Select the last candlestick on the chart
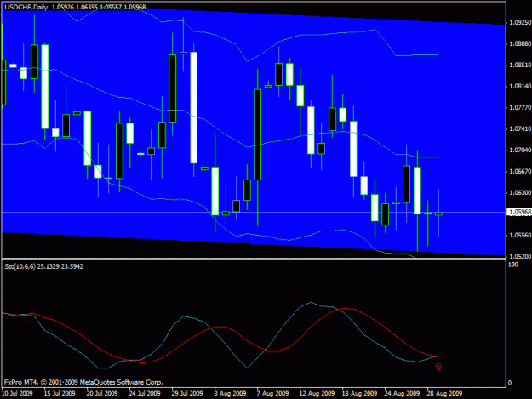This screenshot has width=532, height=399. (438, 214)
